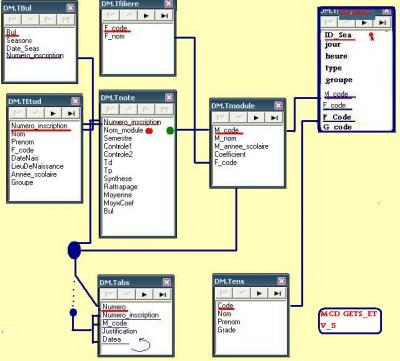Go to next record in DM.TEtud navigator

pos(53,113)
